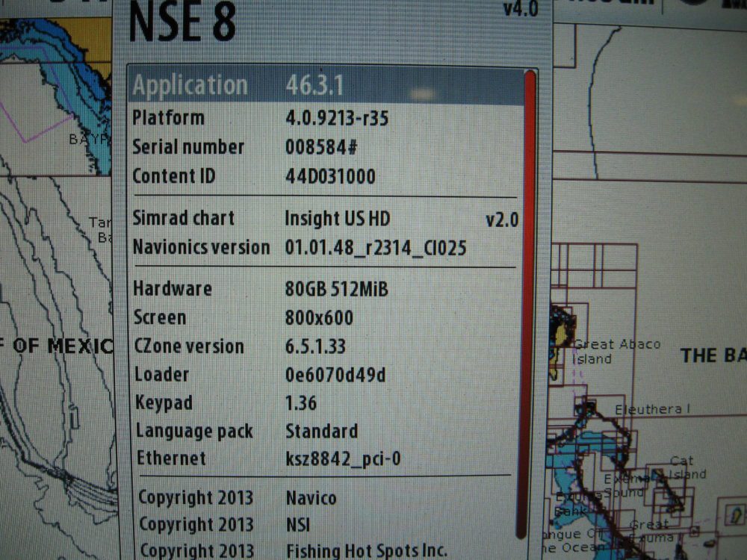Click Navico copyright entry
Viewport: 747px width, 560px height.
pyautogui.click(x=311, y=498)
